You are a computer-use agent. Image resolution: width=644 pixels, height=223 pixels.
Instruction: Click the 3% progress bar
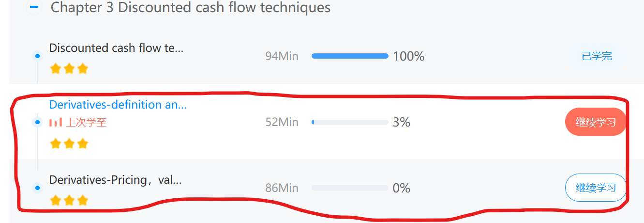(350, 122)
